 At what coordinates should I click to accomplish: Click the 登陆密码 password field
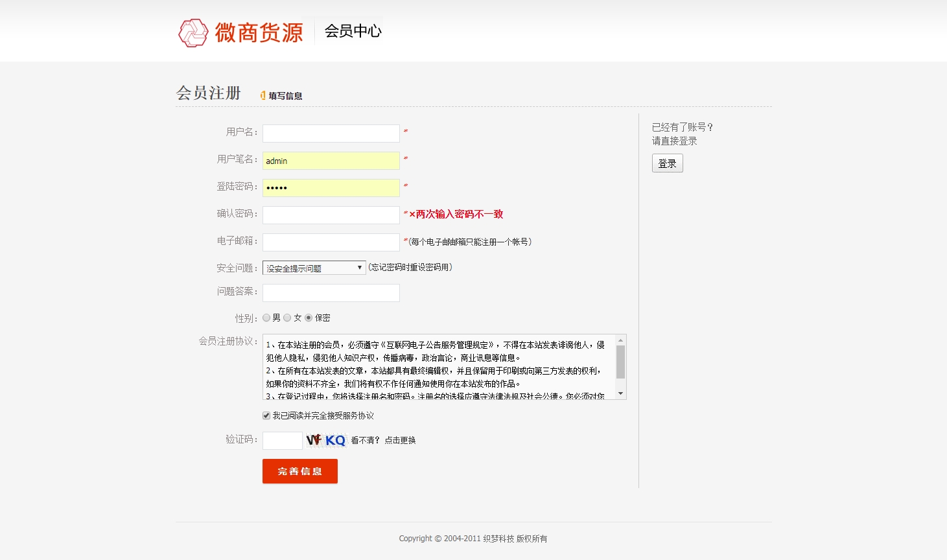point(331,188)
